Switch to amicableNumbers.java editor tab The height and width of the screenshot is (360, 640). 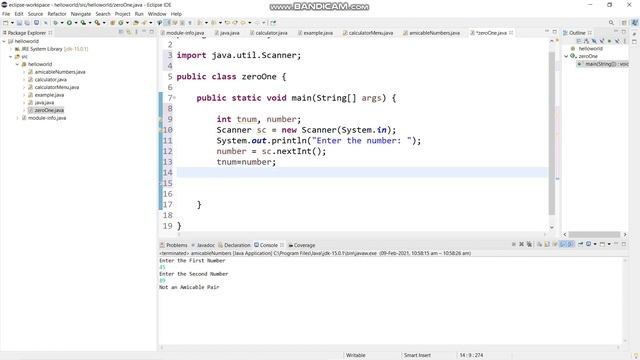click(431, 33)
